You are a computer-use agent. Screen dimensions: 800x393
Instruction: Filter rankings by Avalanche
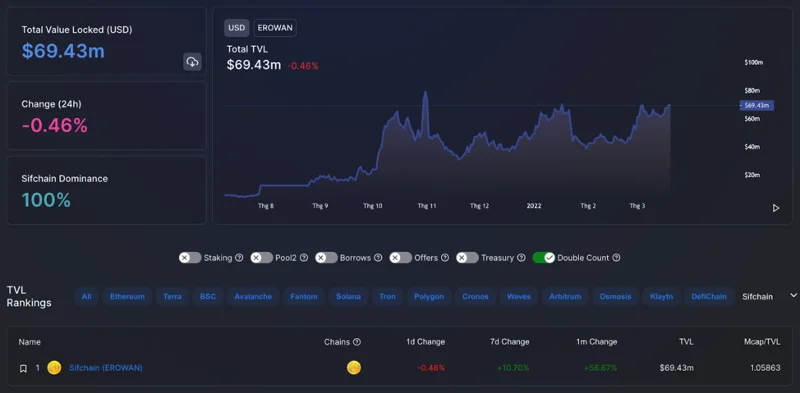click(253, 297)
